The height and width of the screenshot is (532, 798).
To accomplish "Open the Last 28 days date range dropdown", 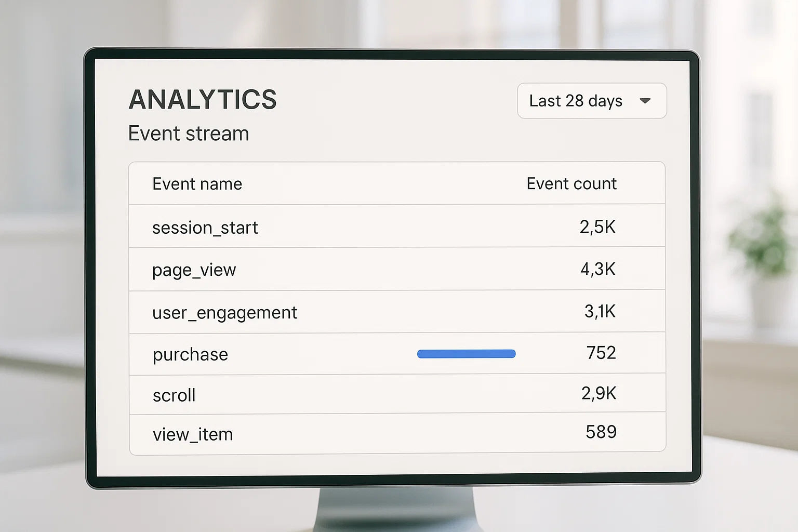I will 576,101.
